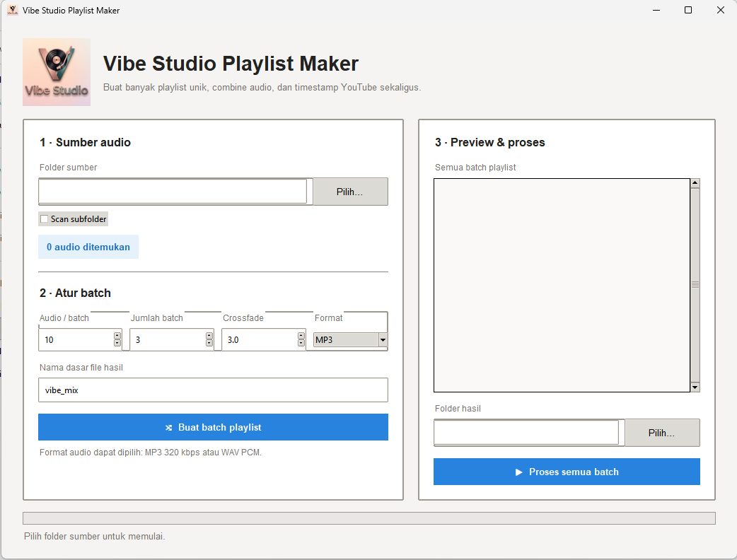Screen dimensions: 737x560
Task: Click the playlist list scroll up arrow
Action: pos(695,183)
